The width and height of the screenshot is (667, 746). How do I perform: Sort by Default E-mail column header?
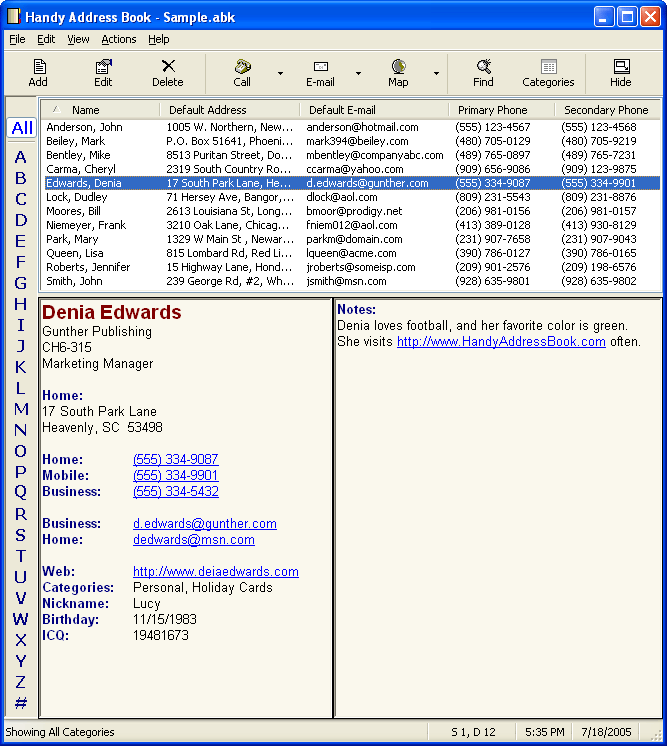click(374, 110)
